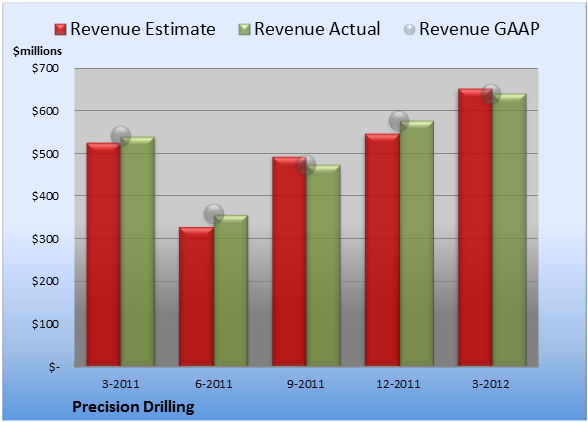Select the green actual bar for 6-2011
Screen dimensions: 588x422
tap(231, 291)
